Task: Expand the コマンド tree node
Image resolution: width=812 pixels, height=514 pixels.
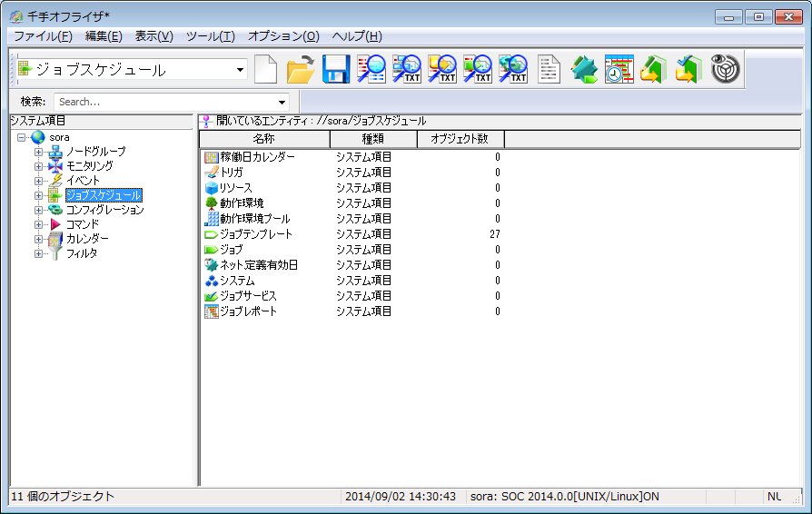Action: pos(38,224)
